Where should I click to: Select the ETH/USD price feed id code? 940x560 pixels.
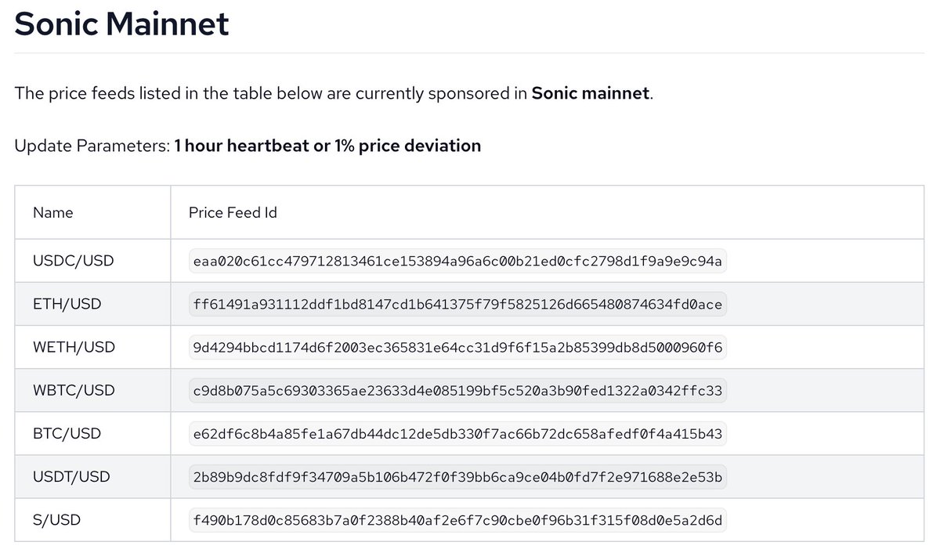[x=458, y=304]
